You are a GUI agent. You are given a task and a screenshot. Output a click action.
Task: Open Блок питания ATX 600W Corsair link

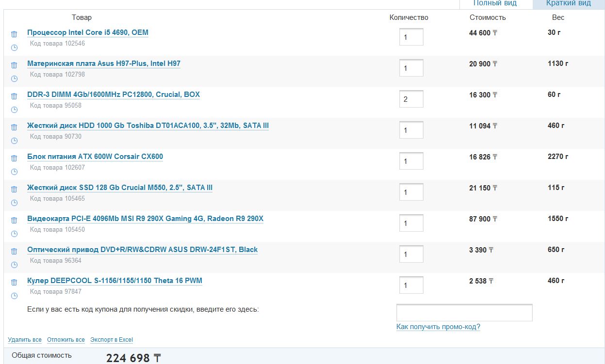95,157
